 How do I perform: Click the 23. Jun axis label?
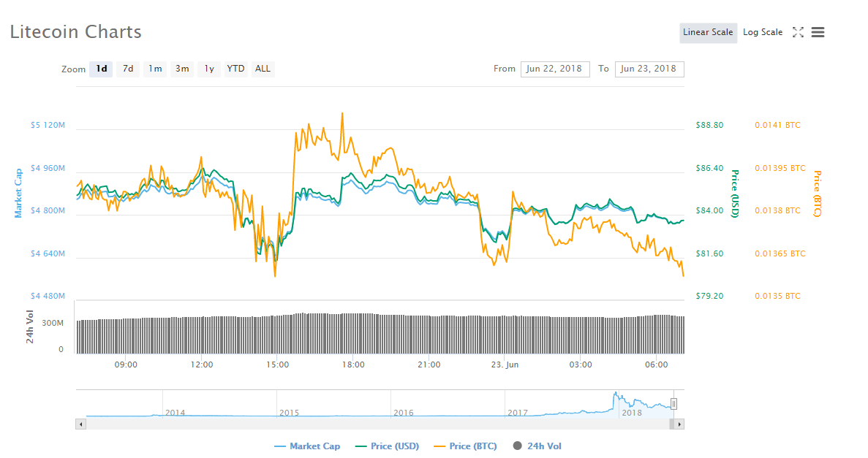pos(505,365)
